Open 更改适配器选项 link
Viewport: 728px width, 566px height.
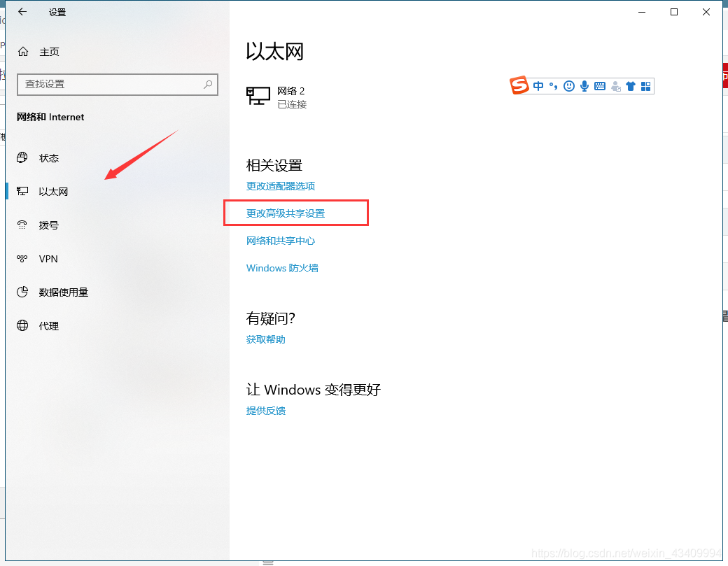tap(281, 186)
